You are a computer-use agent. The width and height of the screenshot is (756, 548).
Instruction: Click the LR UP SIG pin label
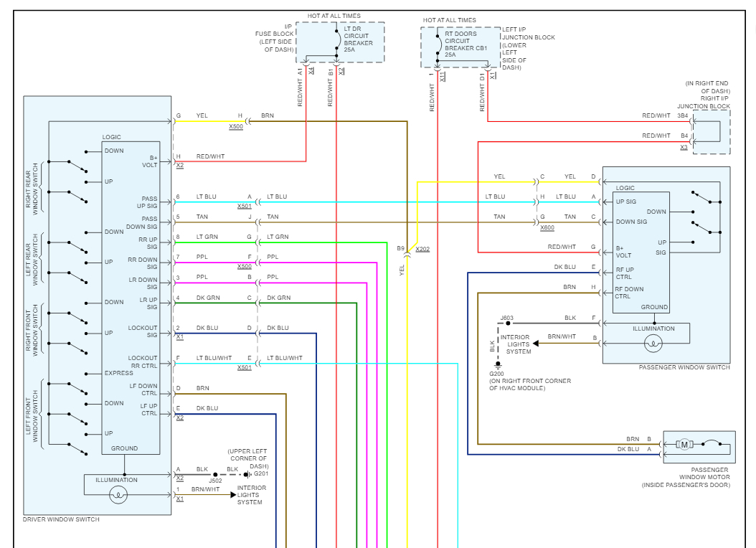[148, 303]
